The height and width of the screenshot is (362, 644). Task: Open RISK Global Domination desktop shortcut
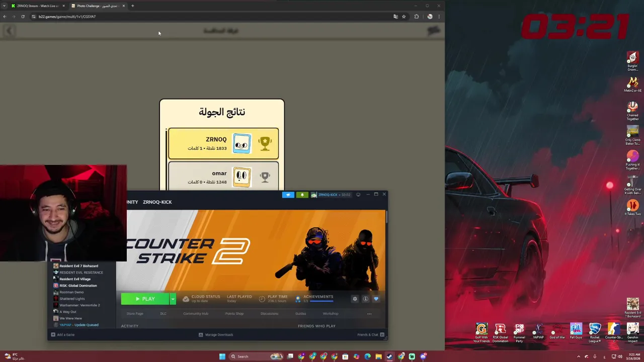[x=500, y=333]
